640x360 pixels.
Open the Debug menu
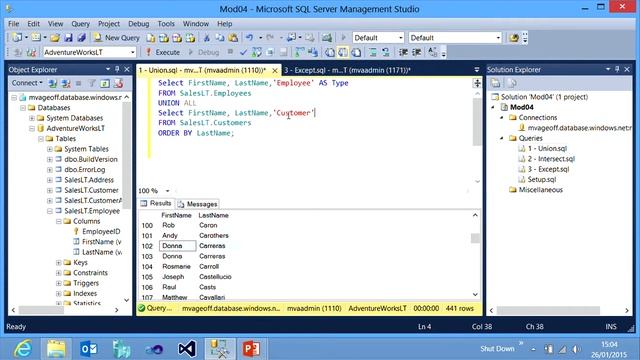click(x=138, y=24)
